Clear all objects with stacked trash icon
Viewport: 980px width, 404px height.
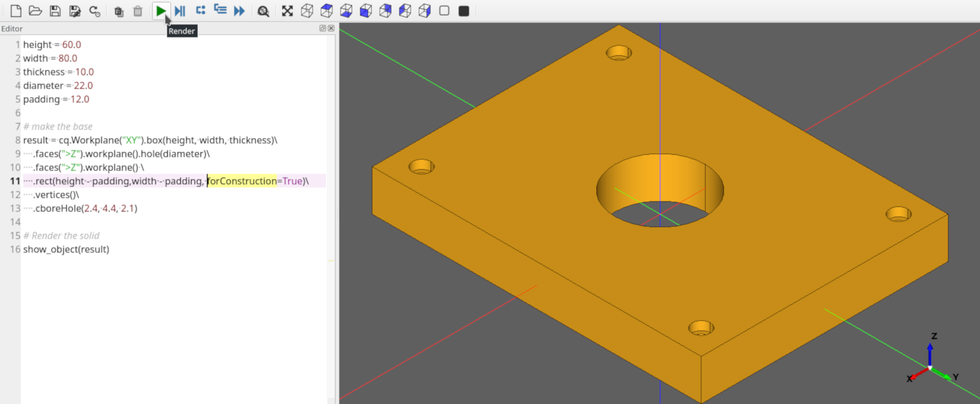tap(119, 11)
